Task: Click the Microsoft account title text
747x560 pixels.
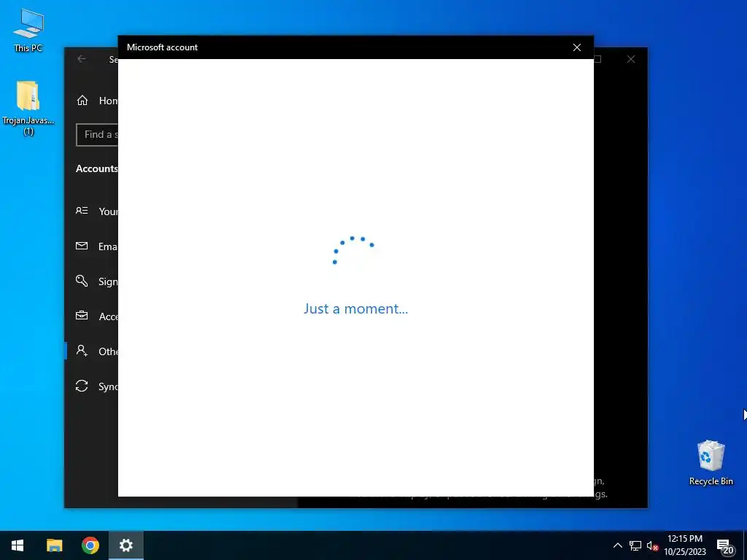Action: [x=162, y=47]
